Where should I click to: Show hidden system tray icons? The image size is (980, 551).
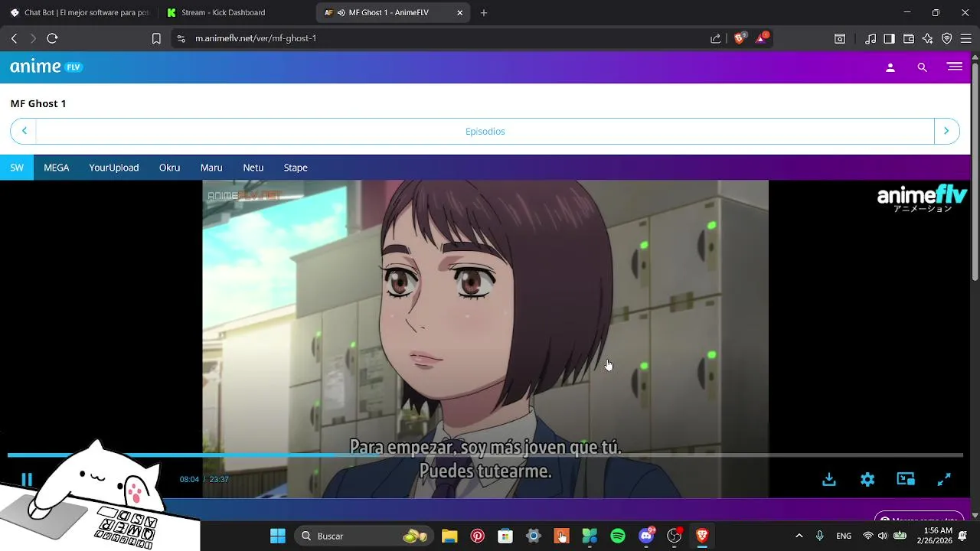tap(799, 536)
